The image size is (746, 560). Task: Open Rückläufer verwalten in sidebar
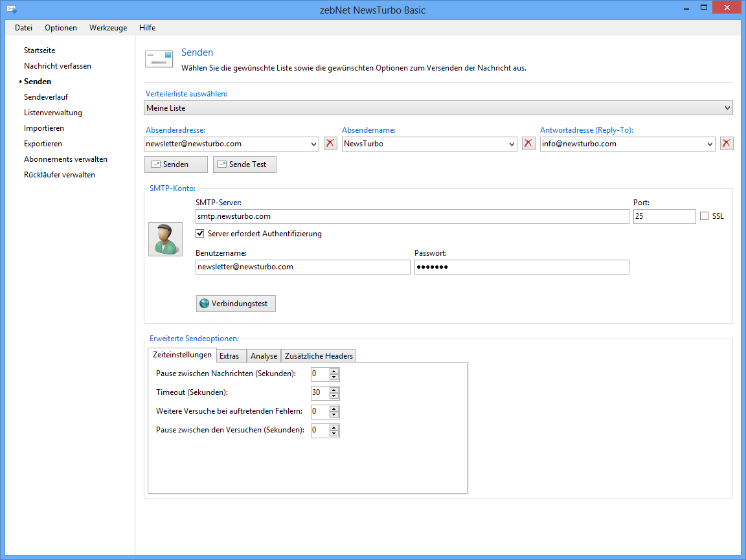click(x=60, y=175)
